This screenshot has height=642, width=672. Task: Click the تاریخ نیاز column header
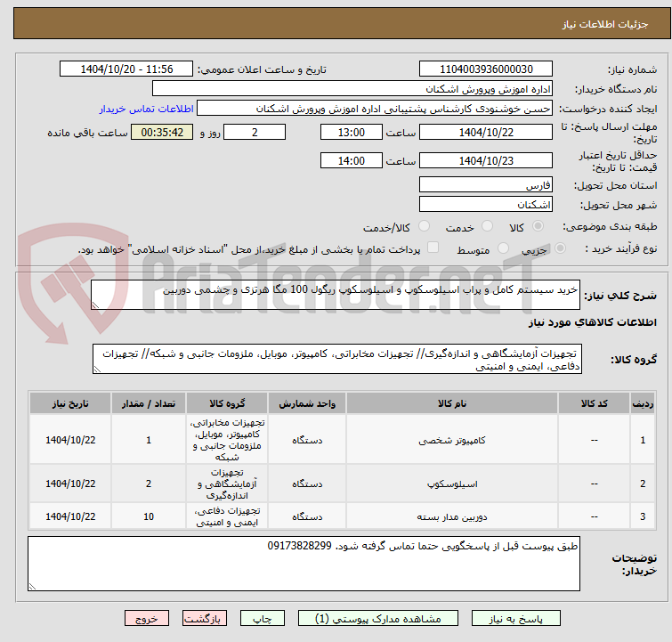(x=70, y=403)
